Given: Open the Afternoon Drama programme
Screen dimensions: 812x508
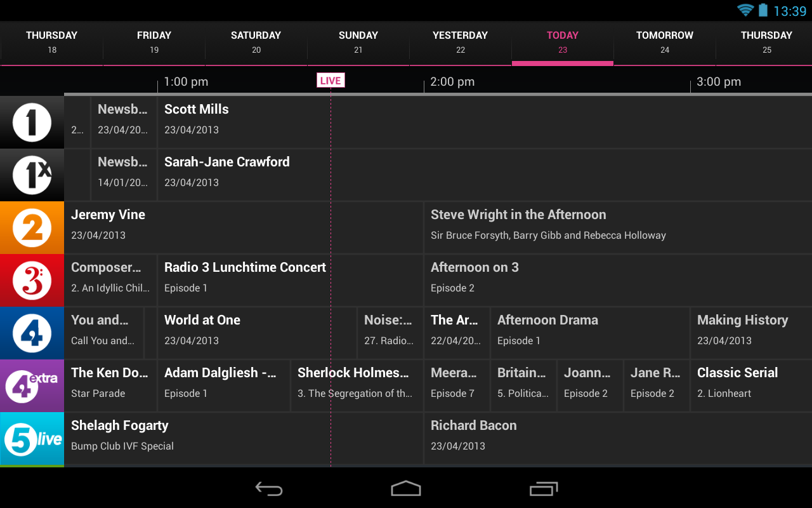Looking at the screenshot, I should click(590, 333).
